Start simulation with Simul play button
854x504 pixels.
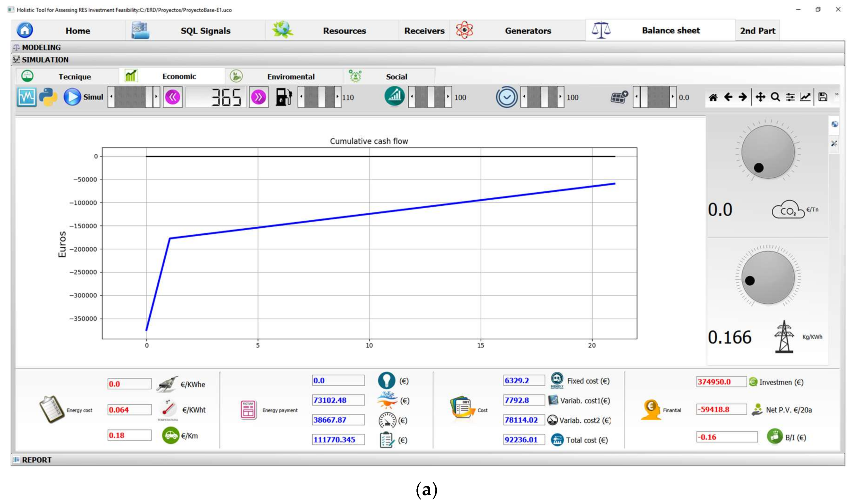(x=83, y=97)
